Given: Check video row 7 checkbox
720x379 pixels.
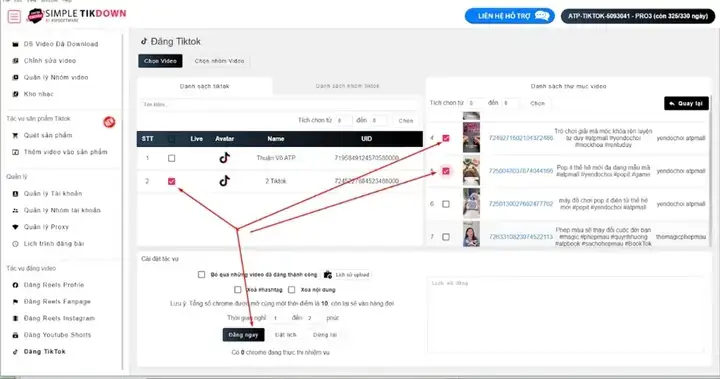Looking at the screenshot, I should pyautogui.click(x=446, y=237).
